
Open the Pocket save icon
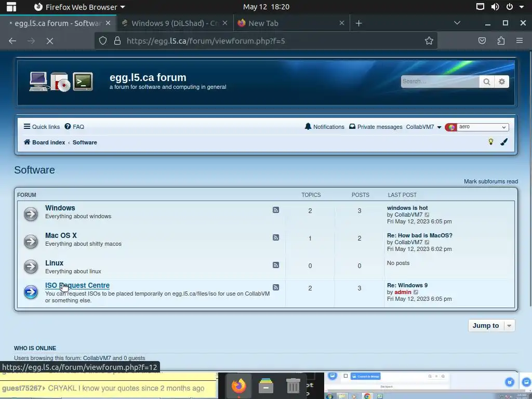(x=482, y=41)
